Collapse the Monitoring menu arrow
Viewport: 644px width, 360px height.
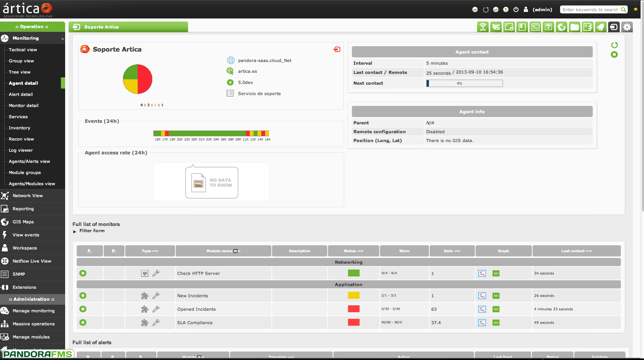pos(63,39)
